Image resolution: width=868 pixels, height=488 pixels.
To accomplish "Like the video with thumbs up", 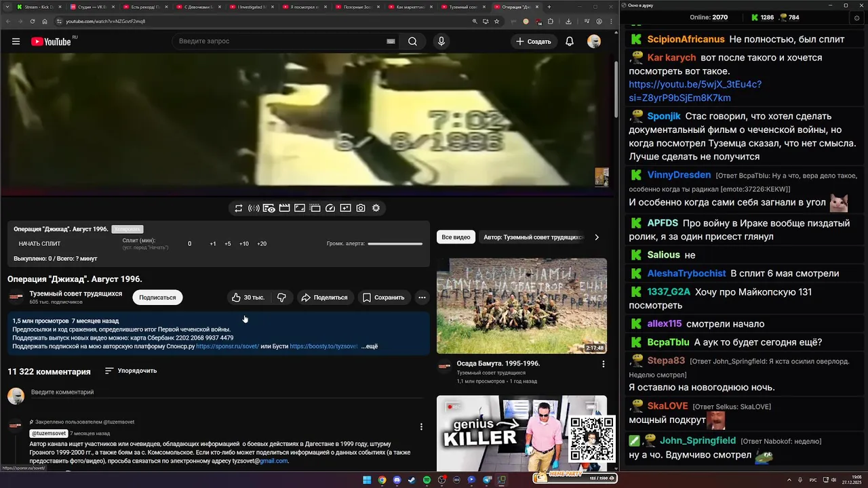I will [x=248, y=298].
